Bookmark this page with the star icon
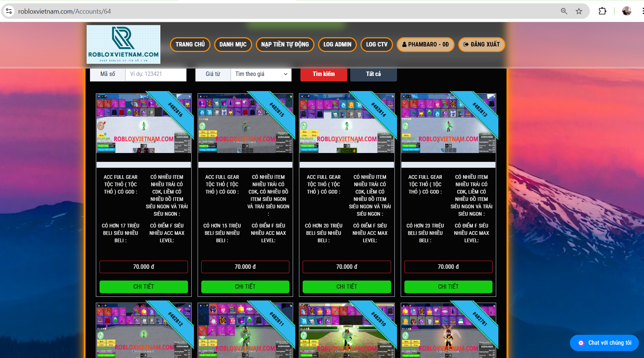The height and width of the screenshot is (358, 644). (579, 11)
